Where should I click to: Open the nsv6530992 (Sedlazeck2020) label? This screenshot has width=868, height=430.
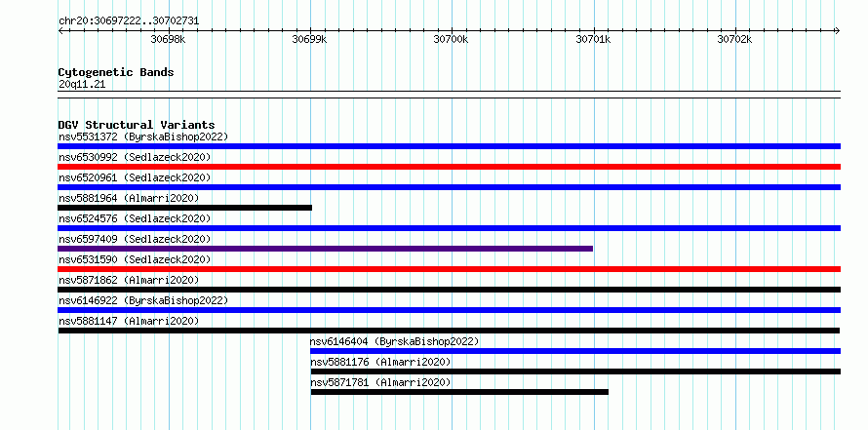(x=135, y=157)
